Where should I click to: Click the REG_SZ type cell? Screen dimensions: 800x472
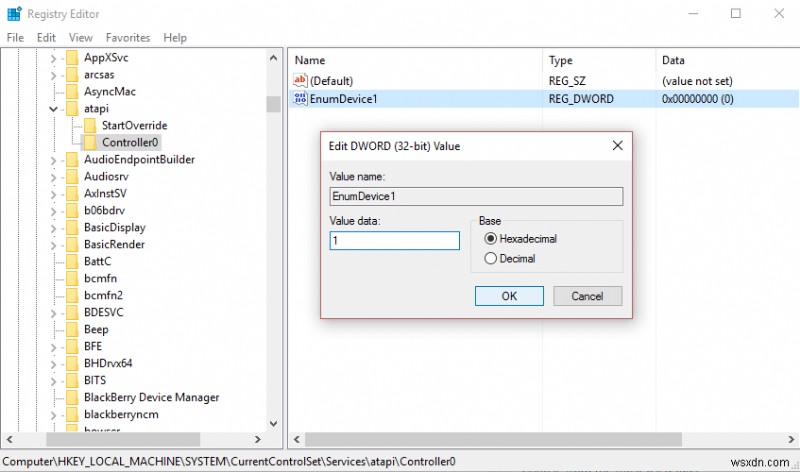(x=567, y=81)
